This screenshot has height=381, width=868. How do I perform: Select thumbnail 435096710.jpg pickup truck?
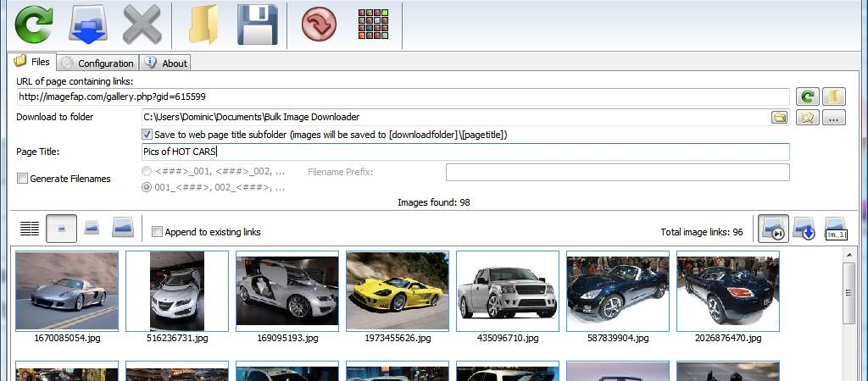pyautogui.click(x=508, y=291)
